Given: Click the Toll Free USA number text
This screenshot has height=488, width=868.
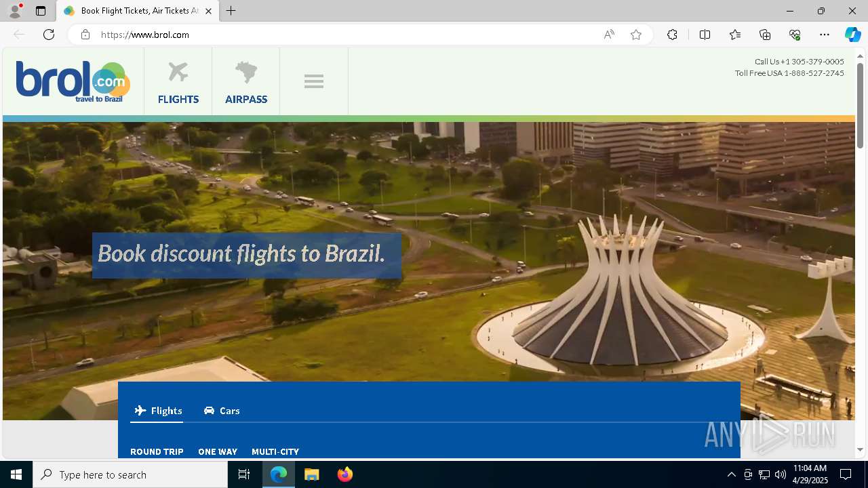Looking at the screenshot, I should [789, 73].
